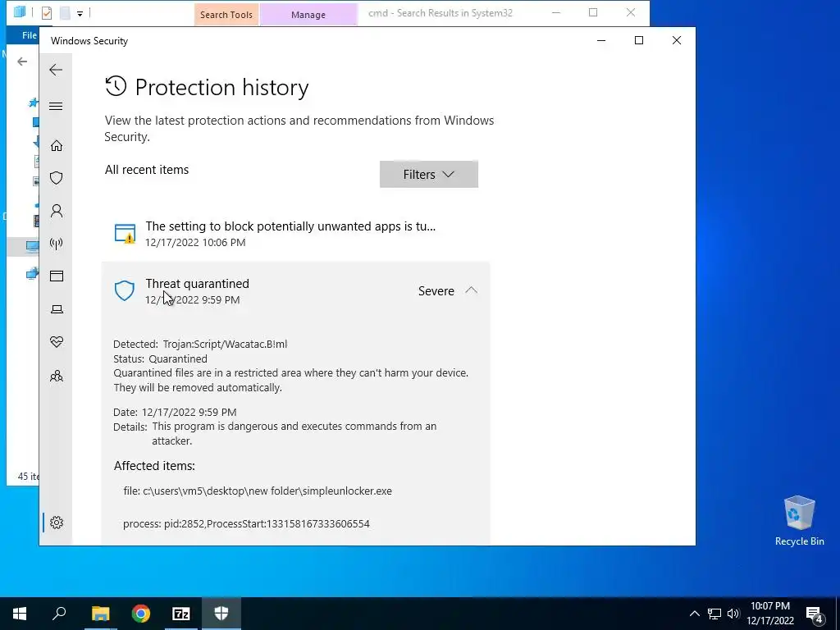The width and height of the screenshot is (840, 630).
Task: Open Account protection person icon
Action: pyautogui.click(x=57, y=211)
